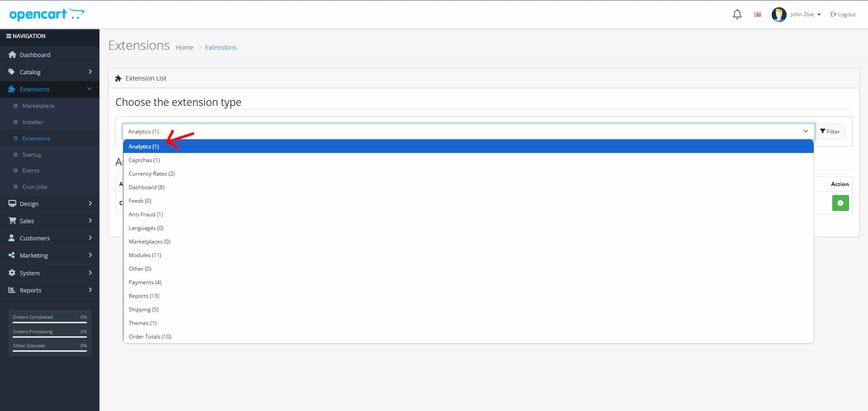Select Payments (4) from the dropdown list
Viewport: 868px width, 411px height.
145,282
